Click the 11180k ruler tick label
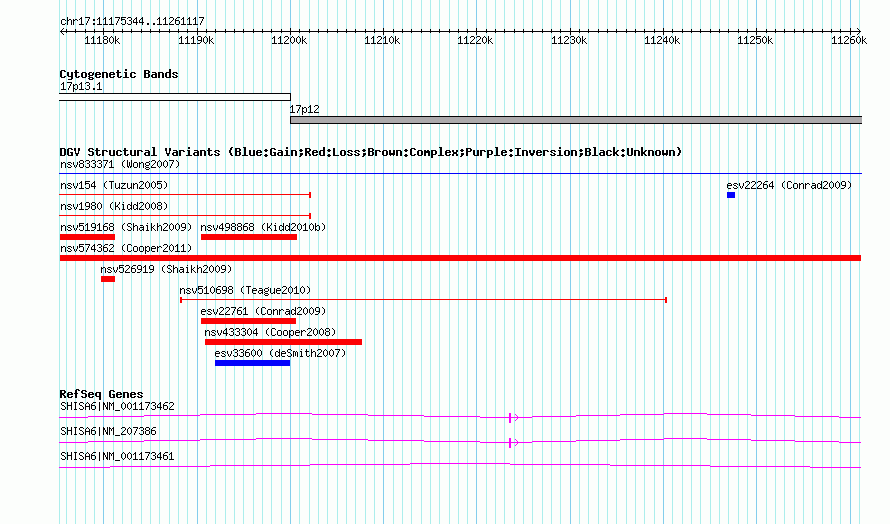The image size is (890, 524). [102, 40]
